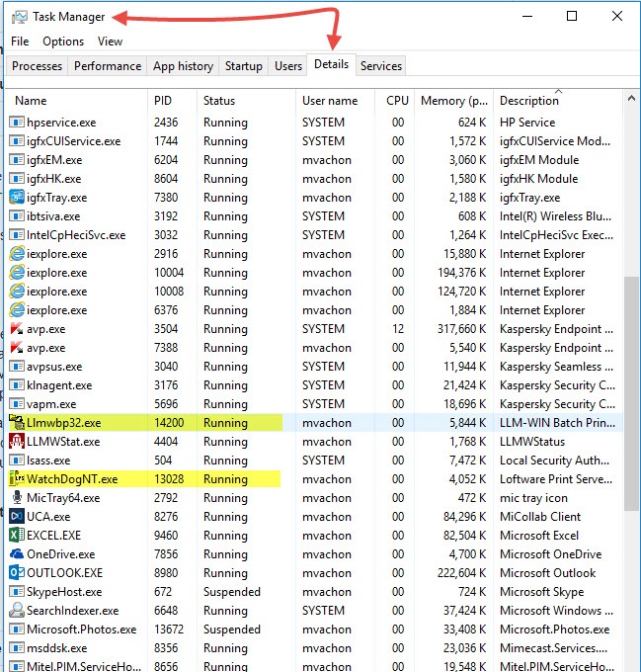Viewport: 641px width, 672px height.
Task: Switch to the App history tab
Action: (x=183, y=66)
